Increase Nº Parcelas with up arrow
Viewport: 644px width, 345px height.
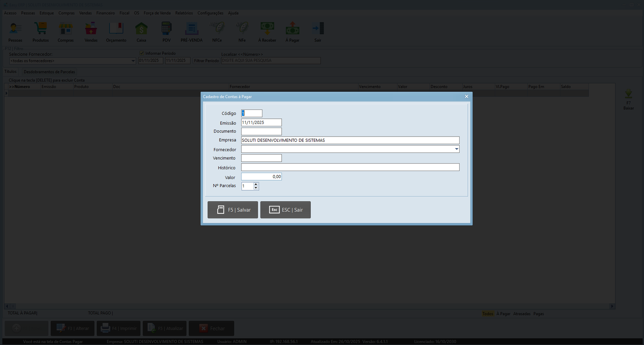[x=256, y=184]
